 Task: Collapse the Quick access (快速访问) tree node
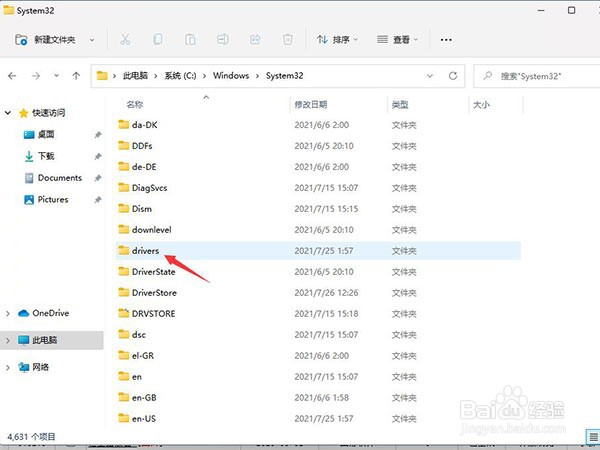pyautogui.click(x=8, y=113)
